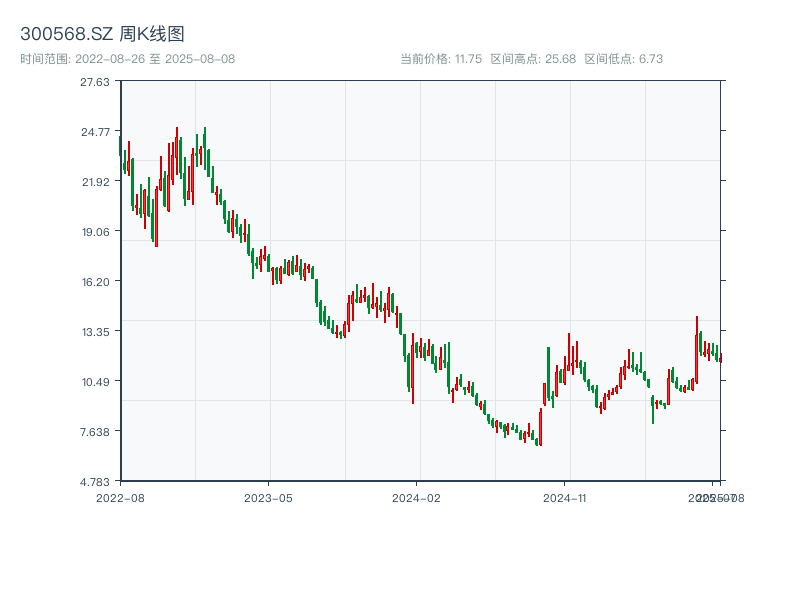Select the 10.49 y-axis price label
Image resolution: width=800 pixels, height=600 pixels.
96,382
